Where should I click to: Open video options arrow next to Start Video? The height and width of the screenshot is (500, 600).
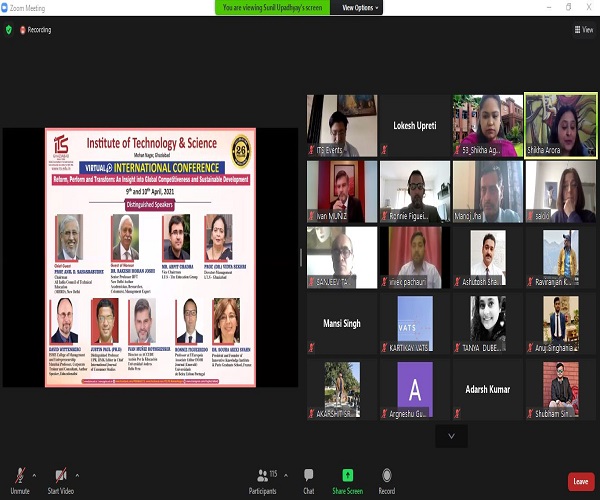tap(77, 476)
